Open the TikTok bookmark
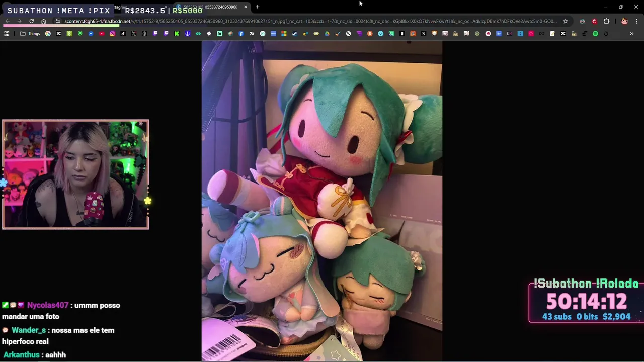Viewport: 644px width, 362px height. (x=123, y=34)
